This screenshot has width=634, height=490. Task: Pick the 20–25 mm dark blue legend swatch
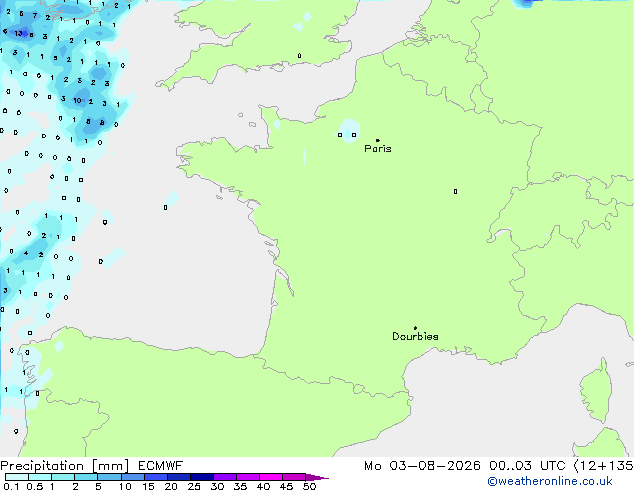(x=179, y=477)
